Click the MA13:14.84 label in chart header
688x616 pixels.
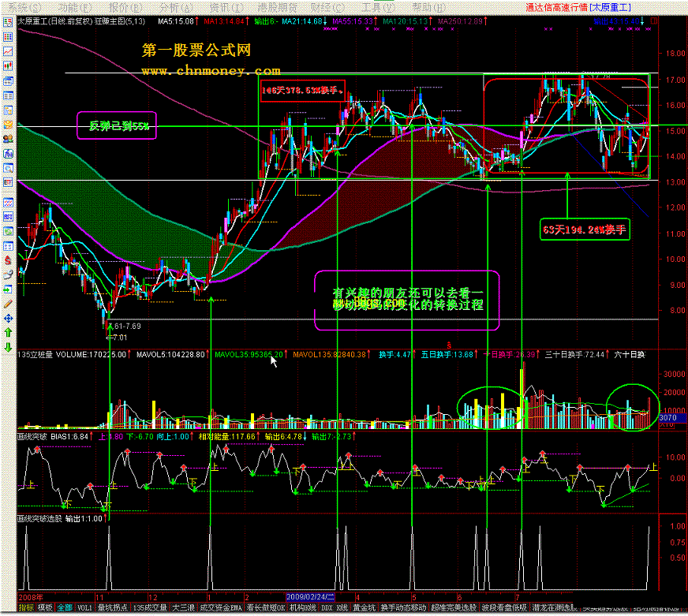pos(226,21)
